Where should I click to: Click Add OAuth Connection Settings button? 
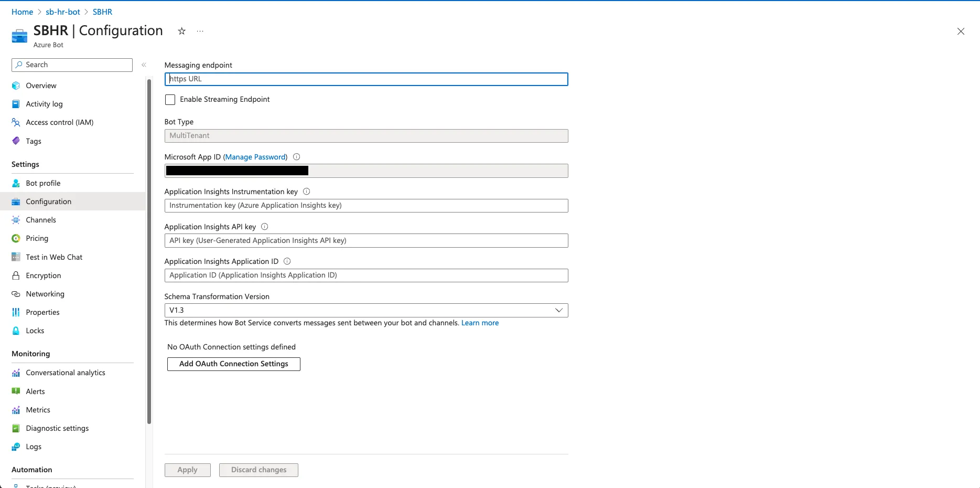pyautogui.click(x=234, y=364)
